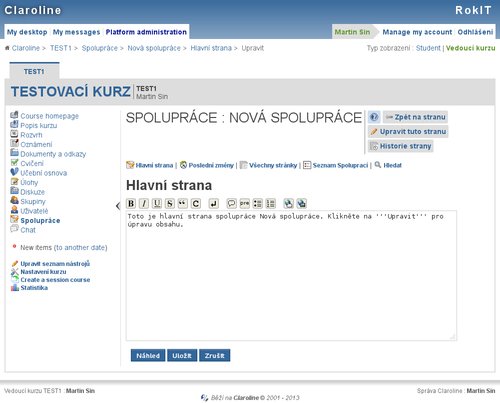Click Spolupráce breadcrumb link
The height and width of the screenshot is (403, 500).
[x=100, y=48]
